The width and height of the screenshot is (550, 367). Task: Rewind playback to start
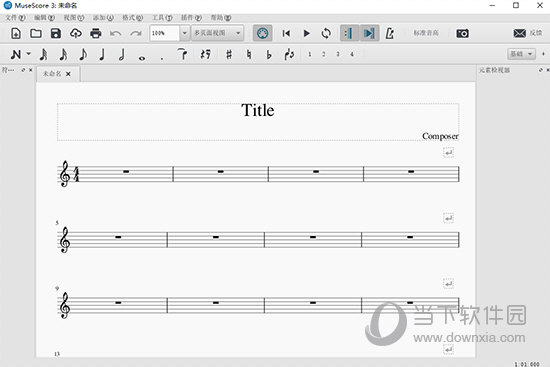click(x=286, y=33)
